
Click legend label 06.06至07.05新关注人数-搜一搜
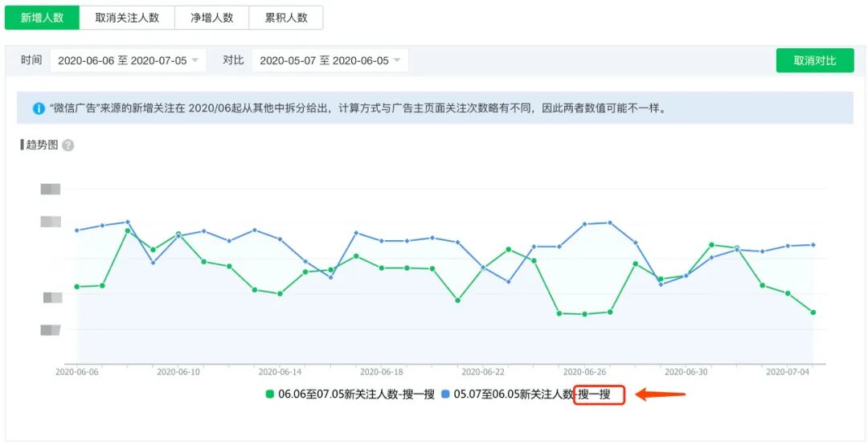click(x=356, y=394)
